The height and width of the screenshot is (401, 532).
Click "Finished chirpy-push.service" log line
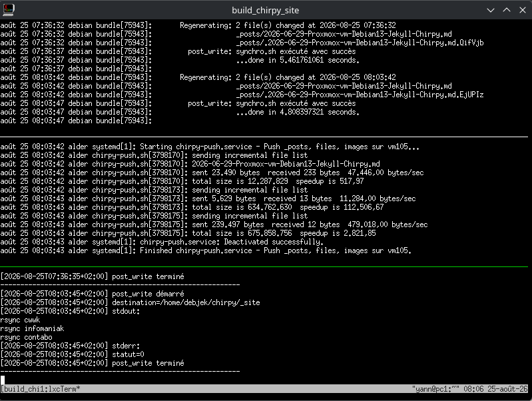pyautogui.click(x=206, y=250)
